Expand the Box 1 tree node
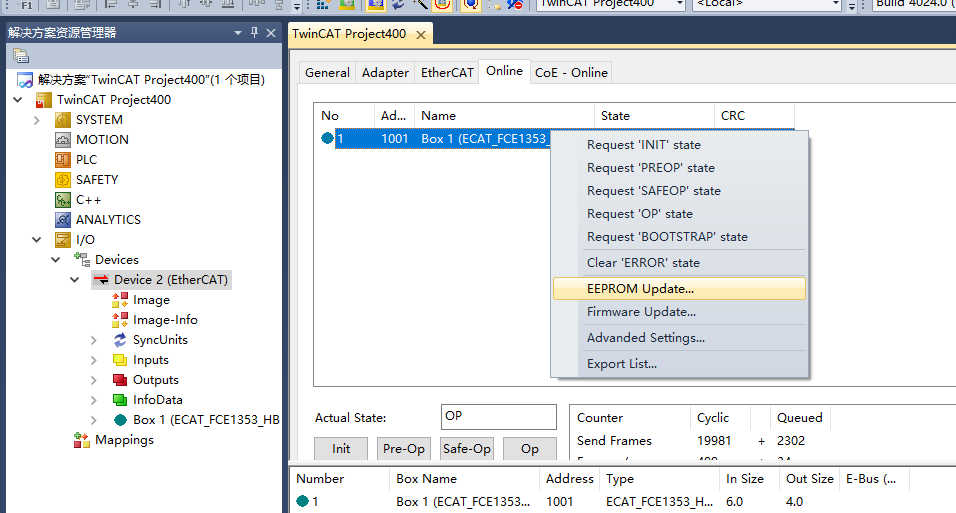This screenshot has width=956, height=513. tap(93, 420)
